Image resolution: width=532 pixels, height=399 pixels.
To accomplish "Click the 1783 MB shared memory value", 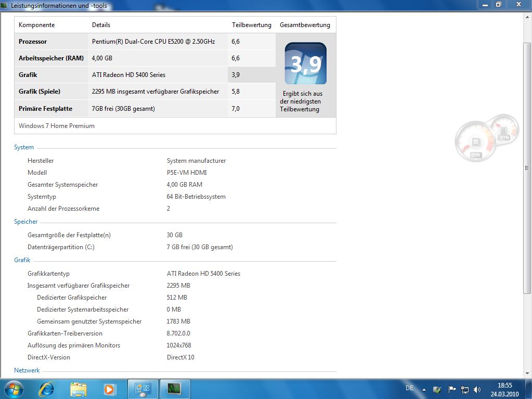I will (178, 321).
